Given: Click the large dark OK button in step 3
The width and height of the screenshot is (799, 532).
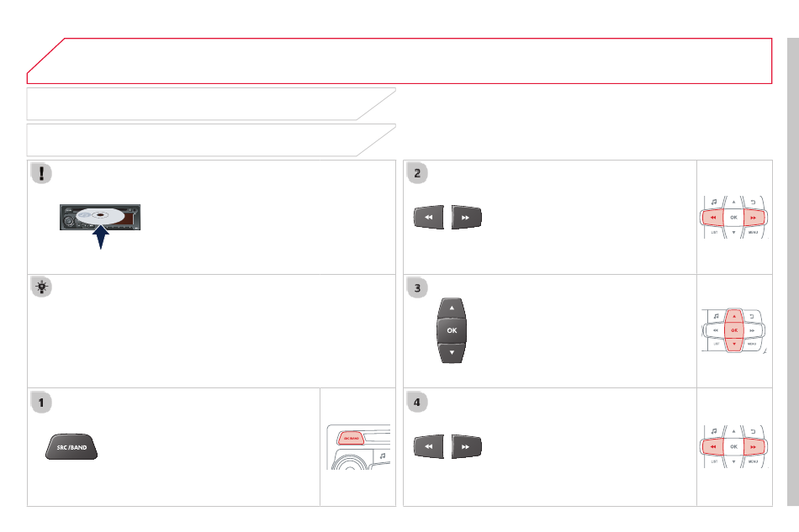Looking at the screenshot, I should click(452, 330).
